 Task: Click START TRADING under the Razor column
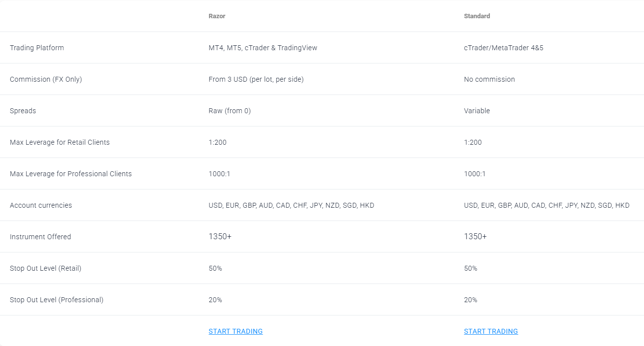coord(236,331)
